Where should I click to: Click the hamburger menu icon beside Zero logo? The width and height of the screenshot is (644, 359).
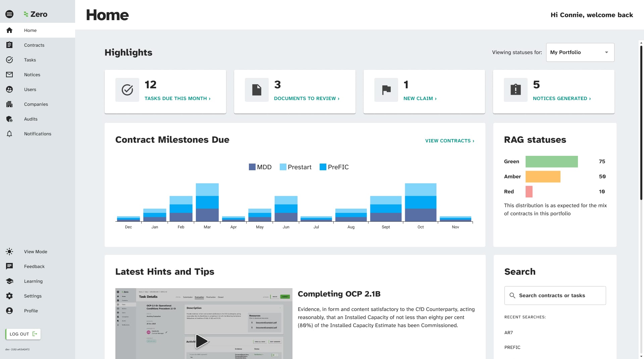pyautogui.click(x=9, y=14)
